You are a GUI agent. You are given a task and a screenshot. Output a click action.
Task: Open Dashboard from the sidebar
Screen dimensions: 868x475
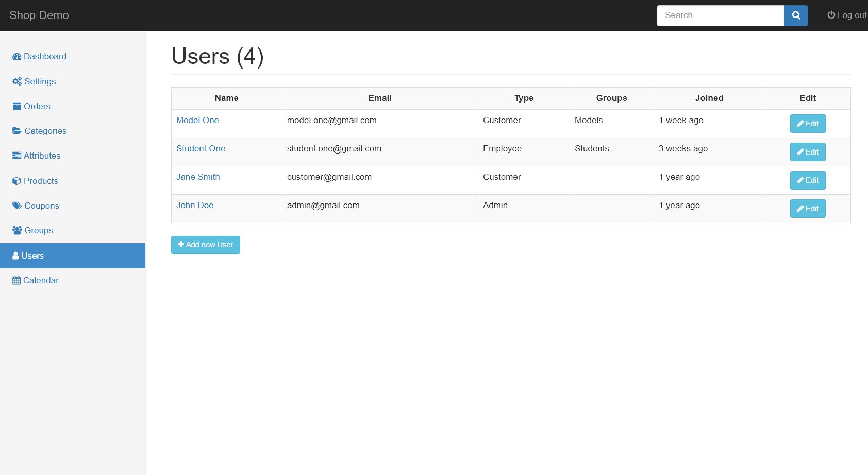(x=73, y=57)
